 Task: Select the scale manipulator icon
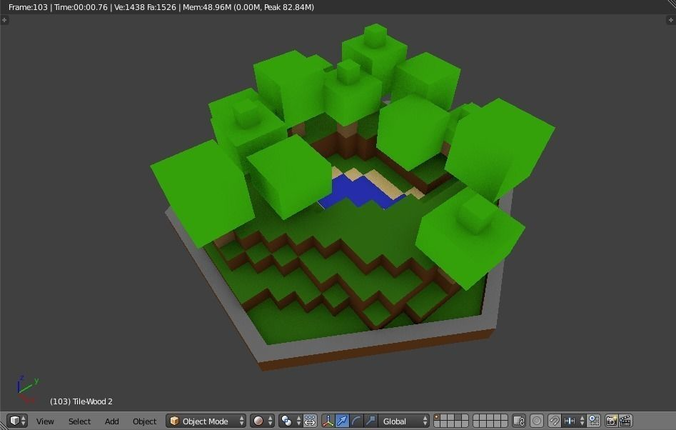point(370,421)
